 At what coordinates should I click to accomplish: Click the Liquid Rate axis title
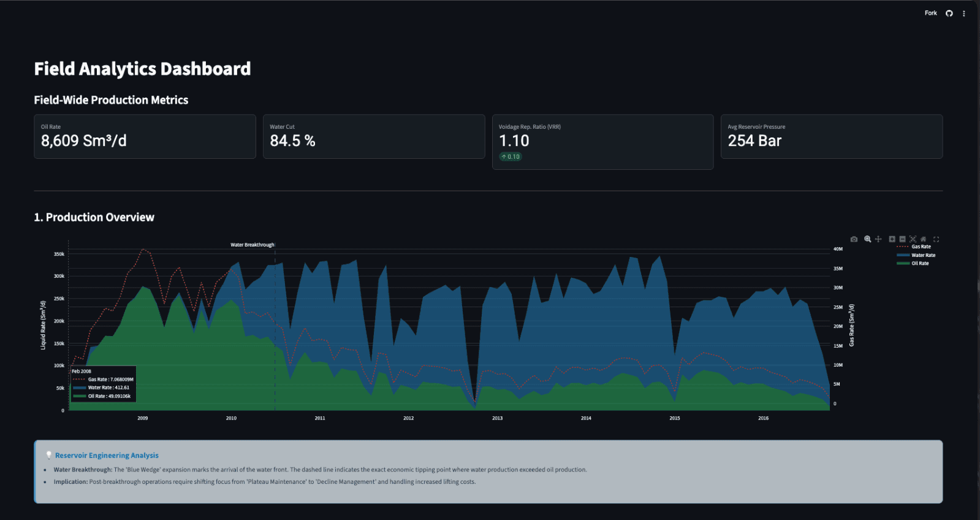coord(43,325)
